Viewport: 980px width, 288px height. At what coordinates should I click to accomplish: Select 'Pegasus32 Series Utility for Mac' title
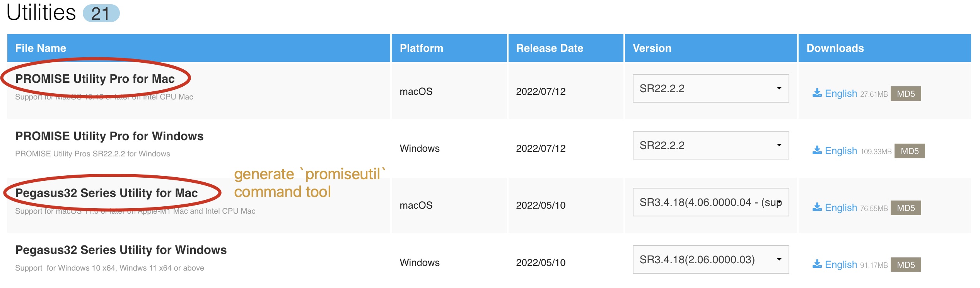[106, 193]
